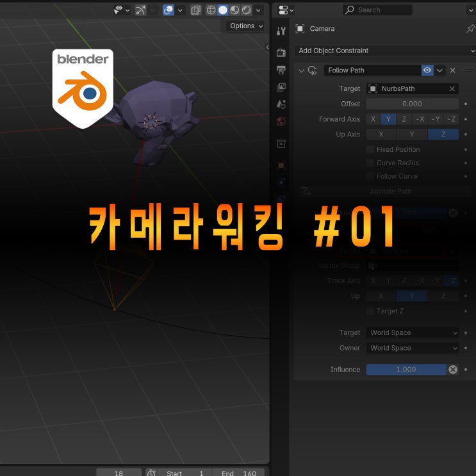Enable the Follow Curve checkbox
Image resolution: width=476 pixels, height=476 pixels.
tap(370, 176)
